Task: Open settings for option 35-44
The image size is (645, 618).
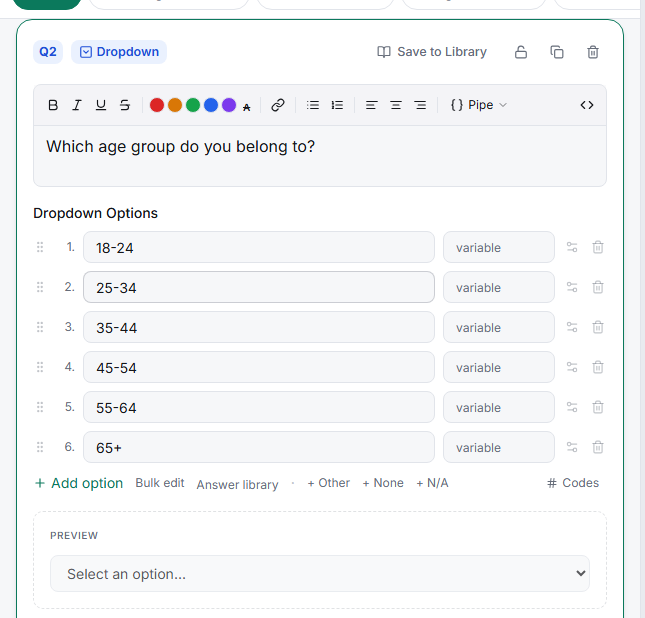Action: click(x=572, y=327)
